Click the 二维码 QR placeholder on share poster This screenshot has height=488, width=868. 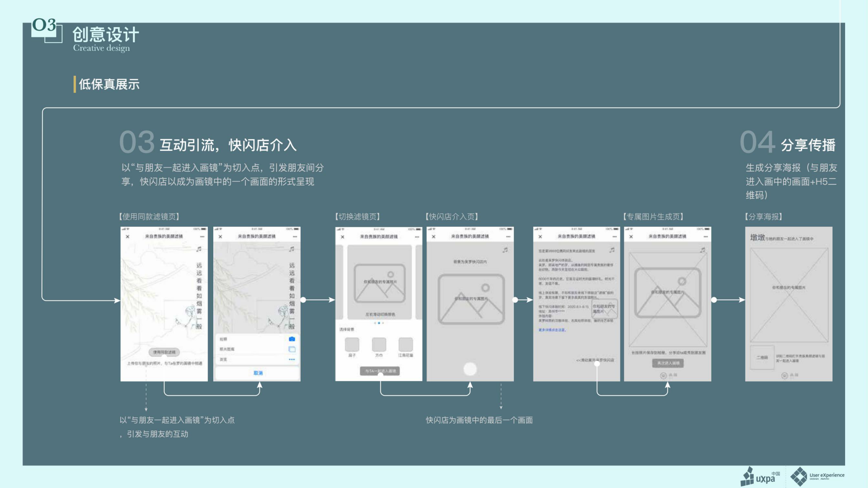click(x=762, y=358)
